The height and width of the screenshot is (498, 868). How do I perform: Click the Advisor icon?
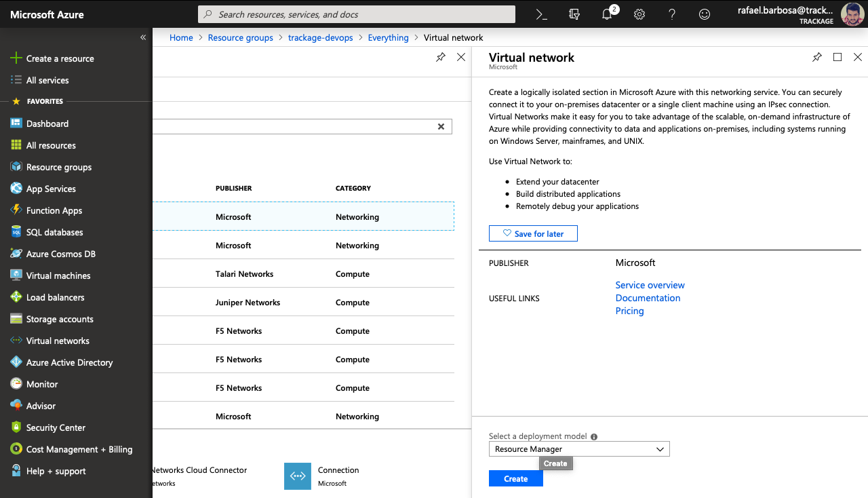[x=16, y=406]
